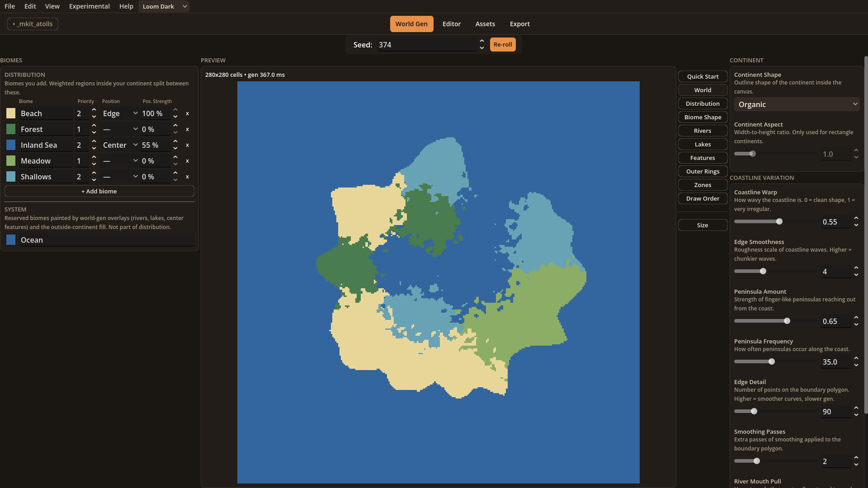The width and height of the screenshot is (868, 488).
Task: Open the View menu
Action: click(52, 6)
